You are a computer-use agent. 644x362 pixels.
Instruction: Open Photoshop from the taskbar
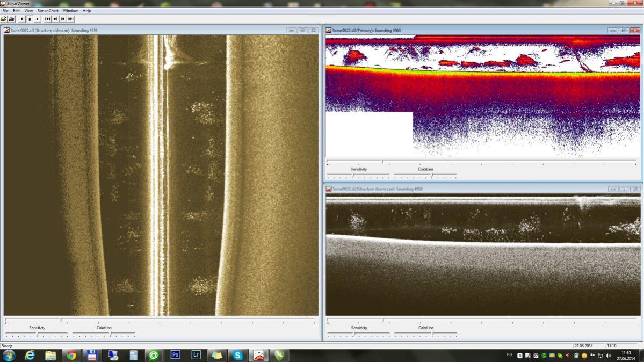pos(175,355)
